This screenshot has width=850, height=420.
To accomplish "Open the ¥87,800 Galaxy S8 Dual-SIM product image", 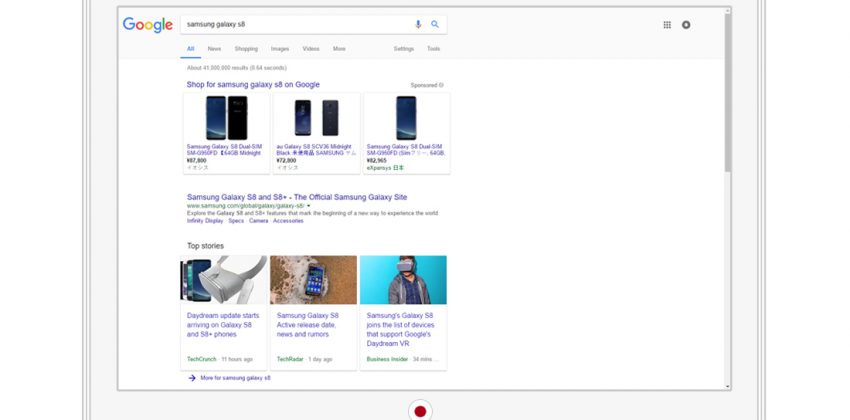I will (227, 118).
